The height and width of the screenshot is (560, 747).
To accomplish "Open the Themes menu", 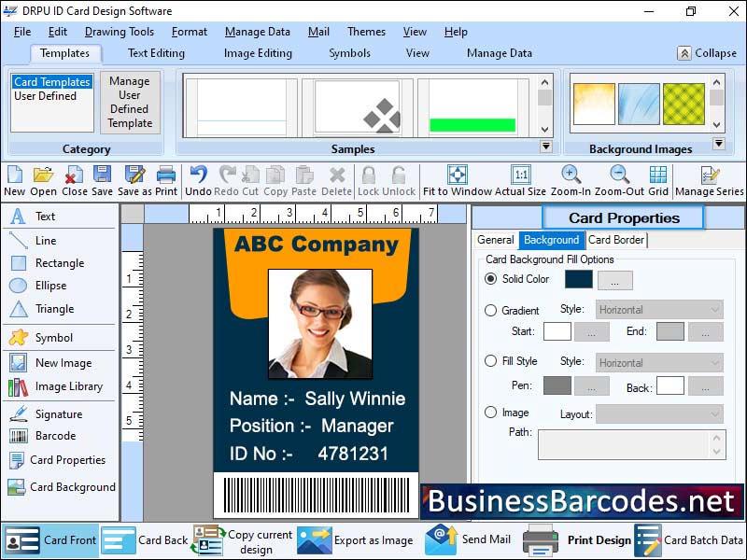I will pos(365,31).
